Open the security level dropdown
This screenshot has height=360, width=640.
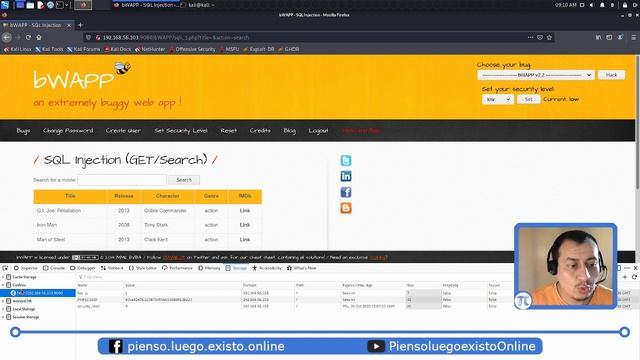[498, 99]
